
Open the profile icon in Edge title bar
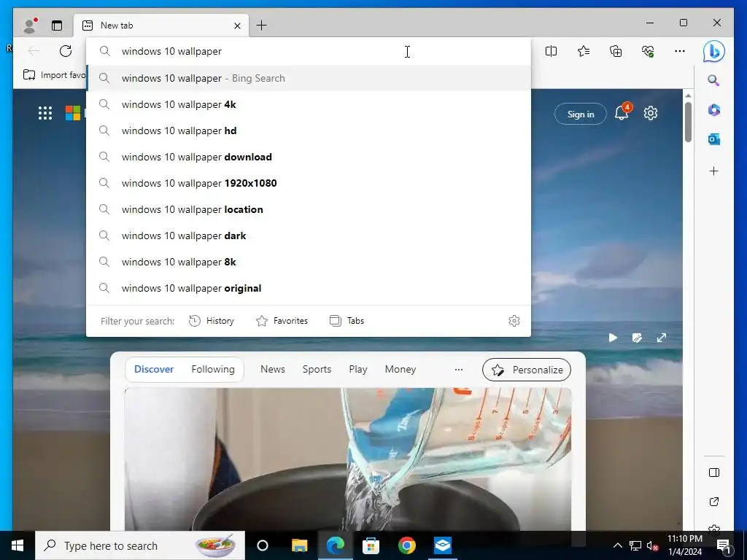pos(30,26)
